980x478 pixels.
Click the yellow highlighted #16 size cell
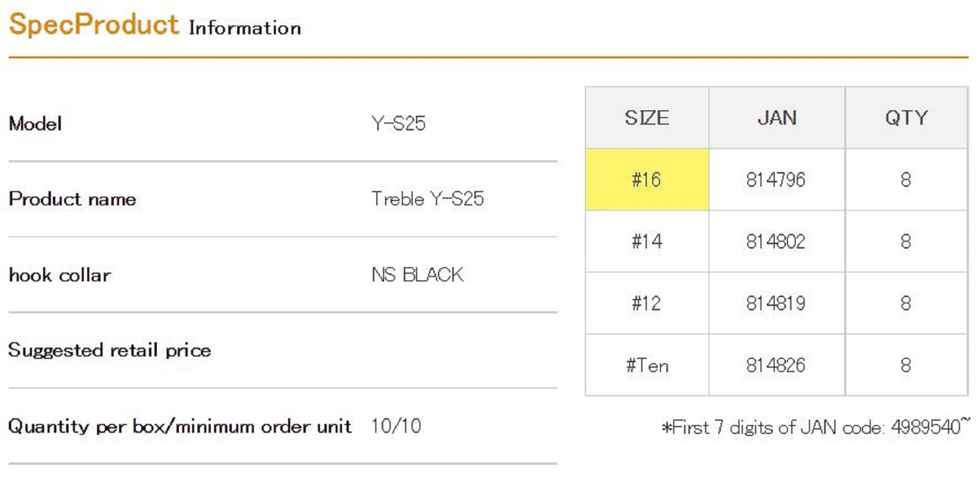click(646, 180)
